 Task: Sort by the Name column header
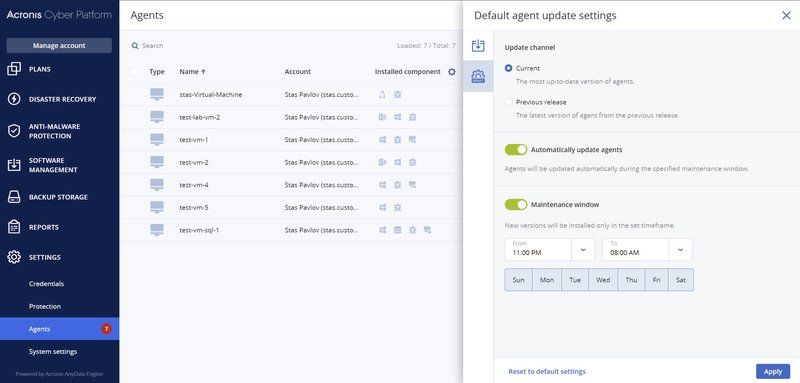click(192, 72)
